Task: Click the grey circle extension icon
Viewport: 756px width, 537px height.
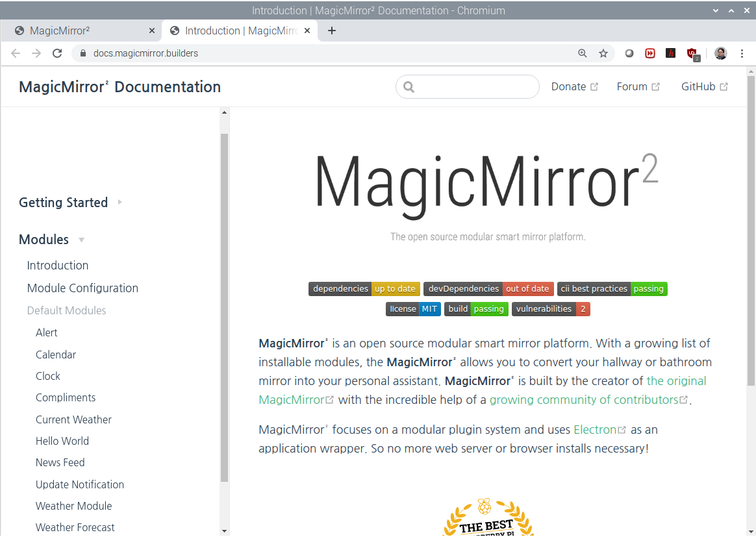Action: tap(629, 53)
